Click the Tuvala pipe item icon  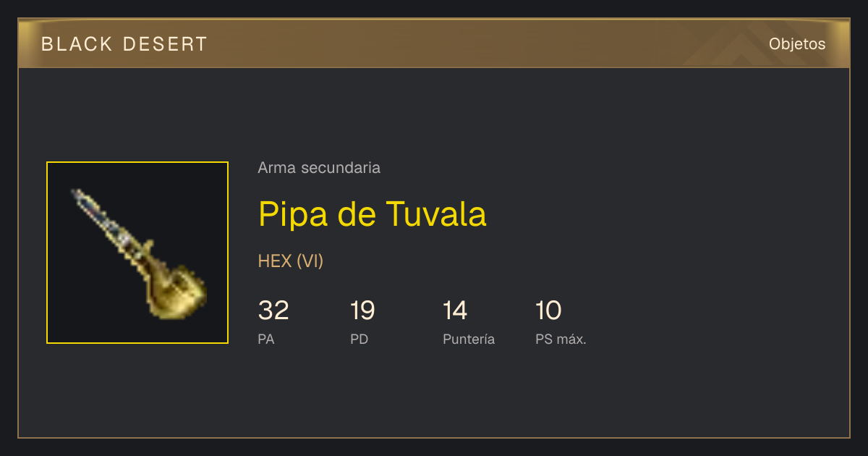137,253
